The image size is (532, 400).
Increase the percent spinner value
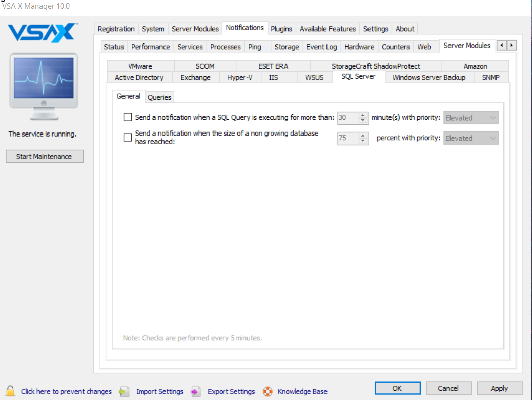[x=363, y=135]
